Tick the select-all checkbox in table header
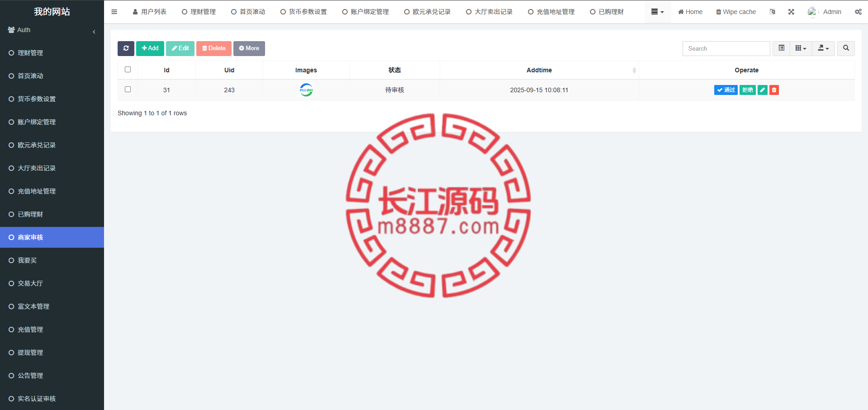 pyautogui.click(x=128, y=70)
